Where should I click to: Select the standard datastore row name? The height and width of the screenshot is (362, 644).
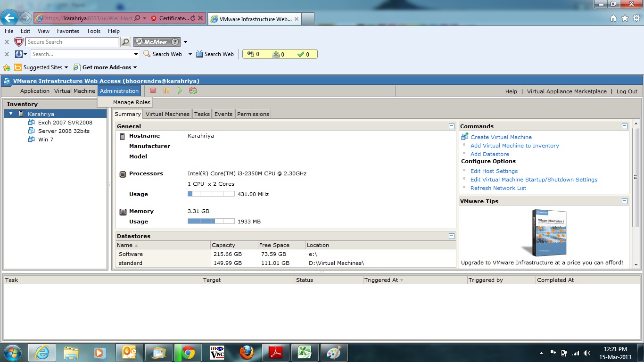tap(131, 263)
